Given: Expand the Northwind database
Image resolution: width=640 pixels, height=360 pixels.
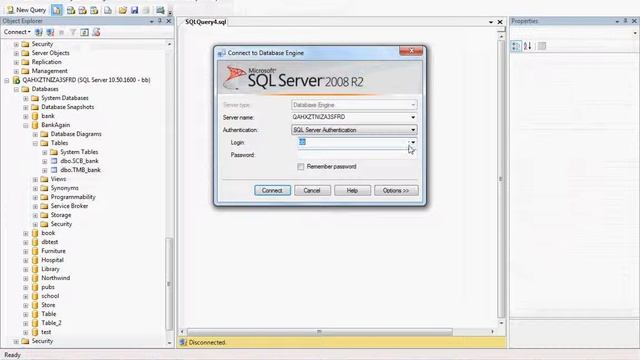Looking at the screenshot, I should click(26, 278).
